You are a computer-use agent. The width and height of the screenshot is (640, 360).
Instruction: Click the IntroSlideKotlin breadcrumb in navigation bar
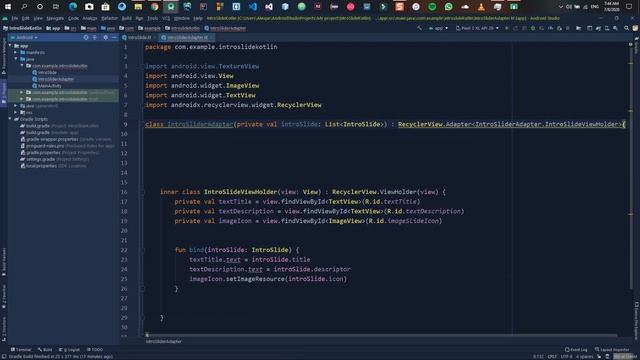click(x=22, y=28)
